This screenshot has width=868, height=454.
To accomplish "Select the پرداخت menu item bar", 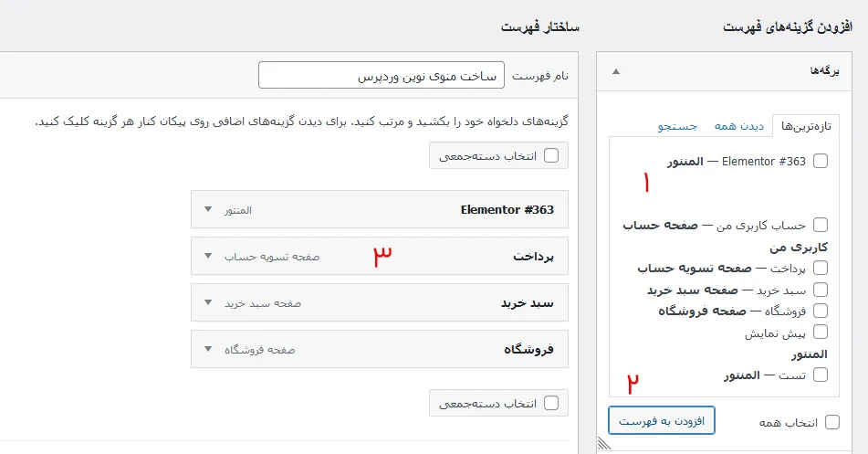I will click(x=380, y=256).
